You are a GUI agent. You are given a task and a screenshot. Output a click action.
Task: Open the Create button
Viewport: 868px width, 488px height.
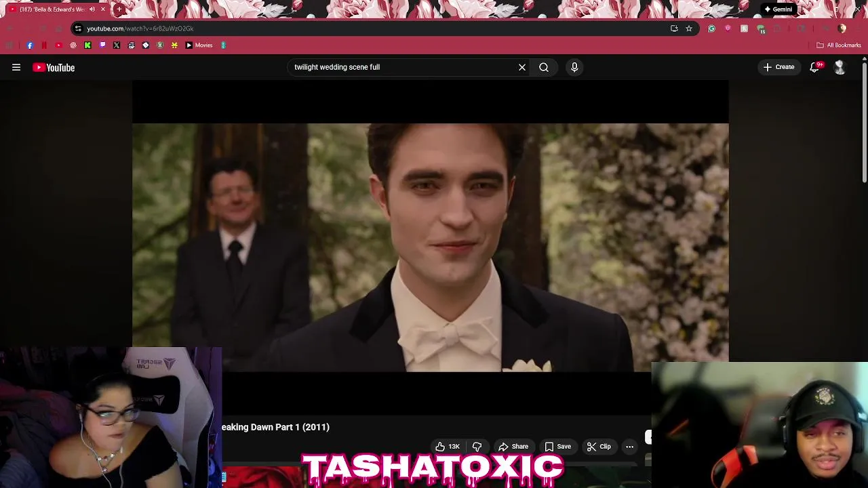click(778, 67)
